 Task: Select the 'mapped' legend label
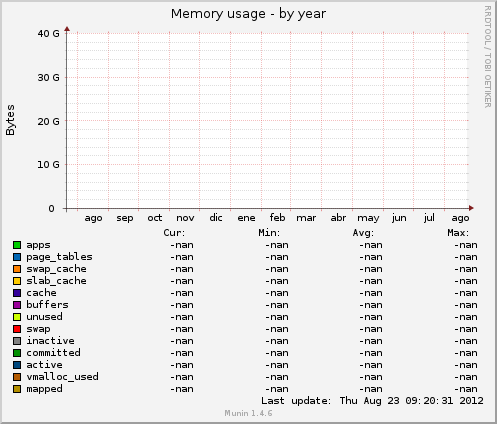(x=44, y=389)
